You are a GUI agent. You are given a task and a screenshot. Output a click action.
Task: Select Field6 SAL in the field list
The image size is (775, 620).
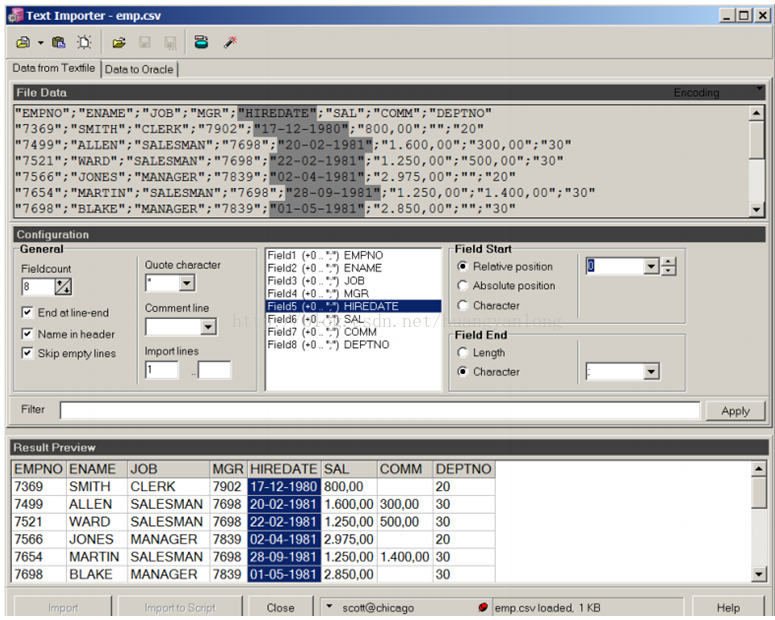click(x=353, y=319)
